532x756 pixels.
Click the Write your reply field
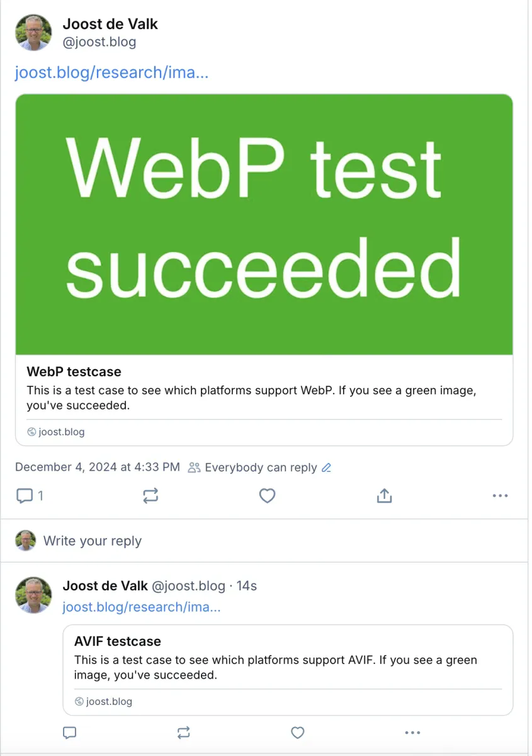[93, 541]
